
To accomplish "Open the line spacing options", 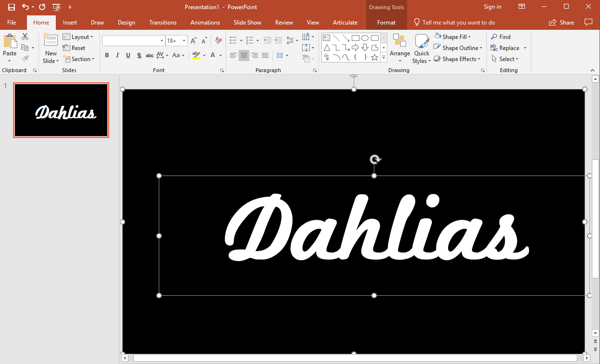I will (292, 40).
